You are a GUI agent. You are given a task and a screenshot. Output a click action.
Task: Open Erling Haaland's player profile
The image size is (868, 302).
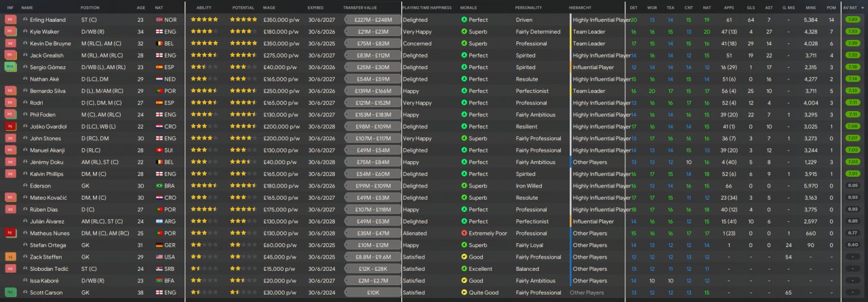tap(47, 20)
